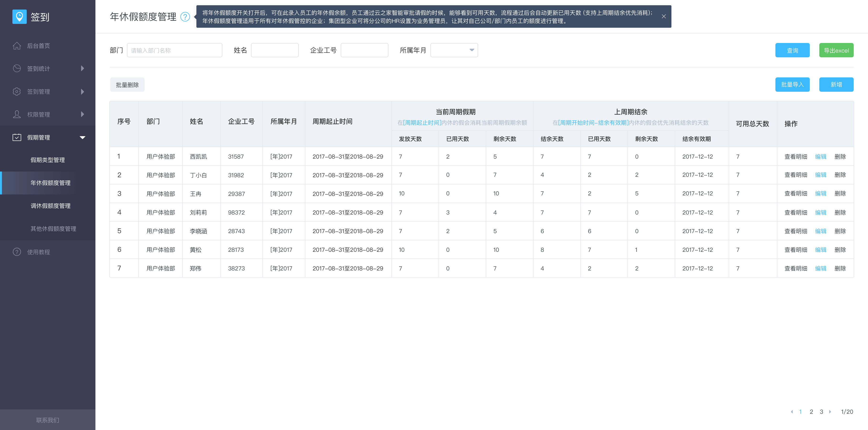Viewport: 868px width, 430px height.
Task: Click the home icon for 后台首页
Action: (17, 46)
